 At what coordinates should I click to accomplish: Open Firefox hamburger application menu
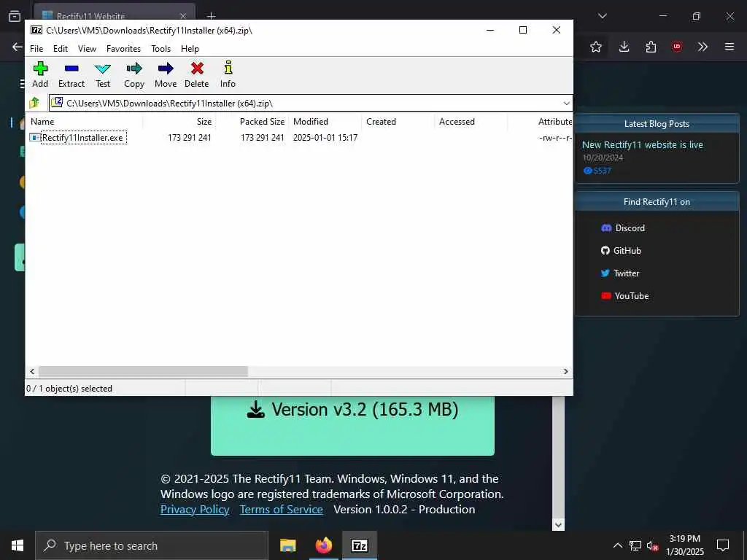(x=729, y=47)
